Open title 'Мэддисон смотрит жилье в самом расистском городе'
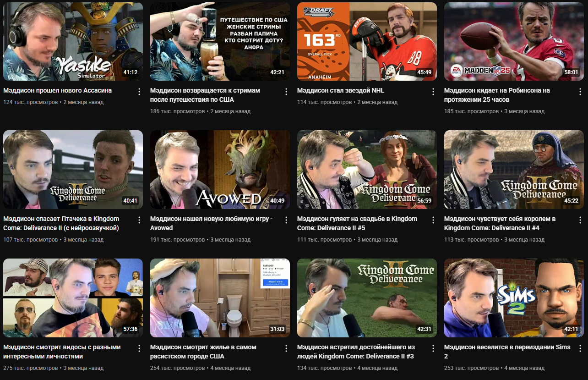The image size is (588, 380). tap(203, 352)
